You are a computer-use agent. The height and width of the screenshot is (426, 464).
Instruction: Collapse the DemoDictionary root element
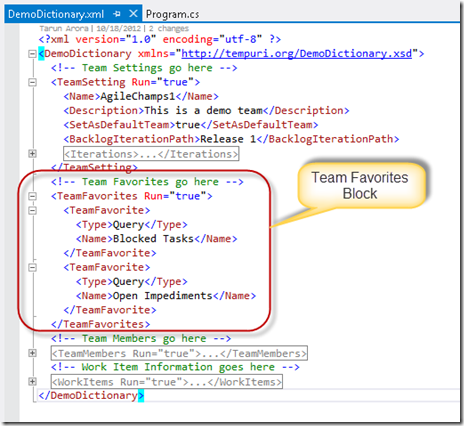click(32, 54)
